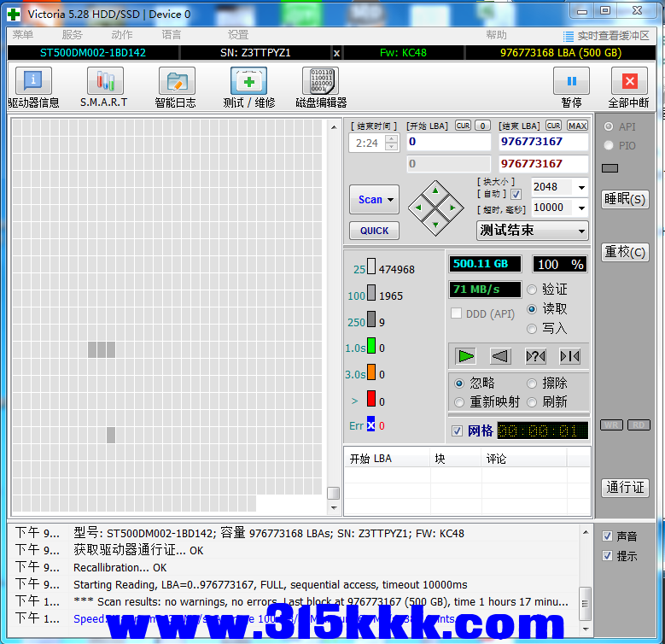Click the green 1.0s block color swatch

[x=371, y=346]
